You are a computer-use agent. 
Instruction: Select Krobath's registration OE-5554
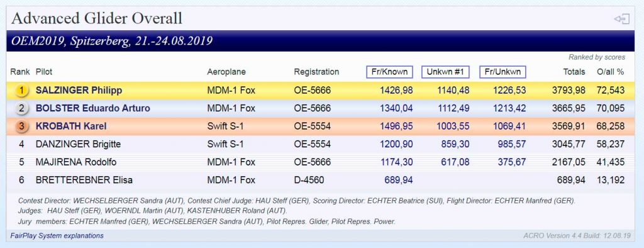coord(312,127)
